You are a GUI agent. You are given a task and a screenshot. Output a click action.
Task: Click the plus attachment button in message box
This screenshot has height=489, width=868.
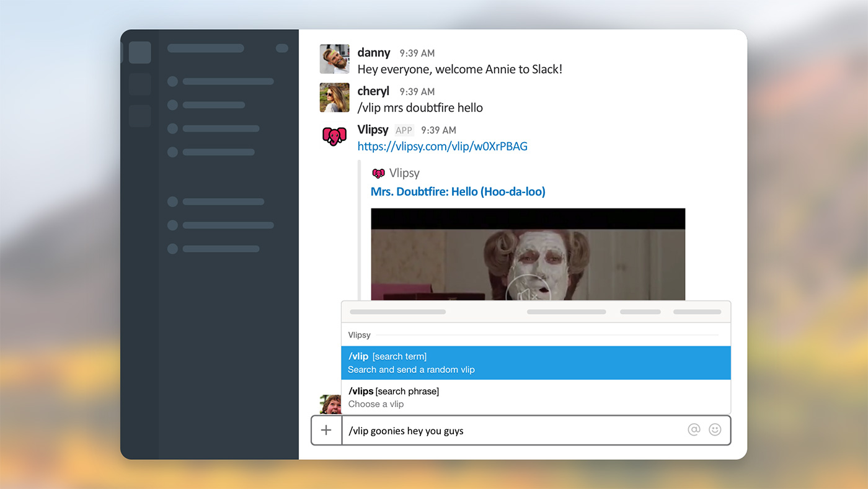click(326, 430)
